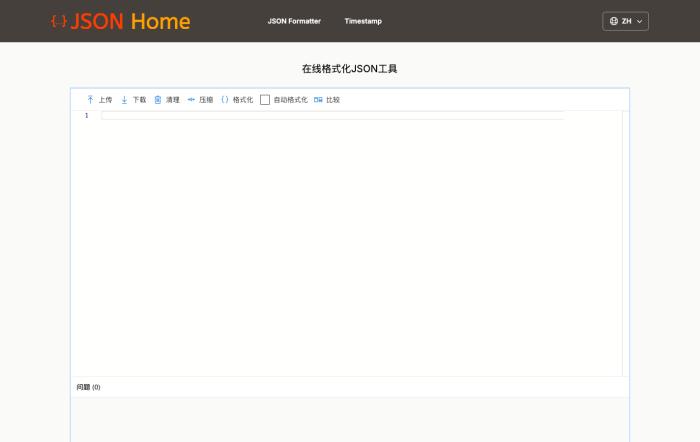This screenshot has height=442, width=700.
Task: Open the JSON Formatter nav item
Action: click(x=294, y=21)
